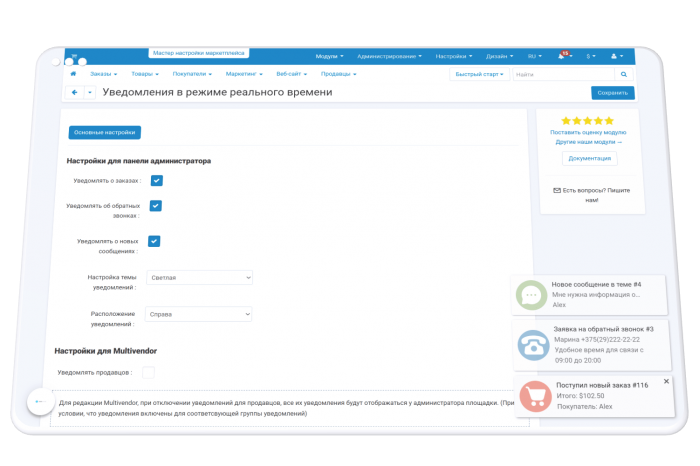Close the new order #116 notification
Screen dimensions: 700x466
coord(666,381)
